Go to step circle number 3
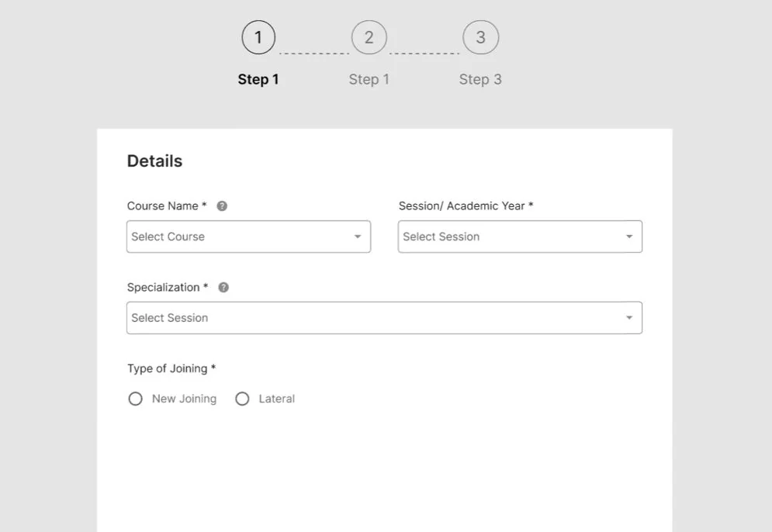 (480, 37)
